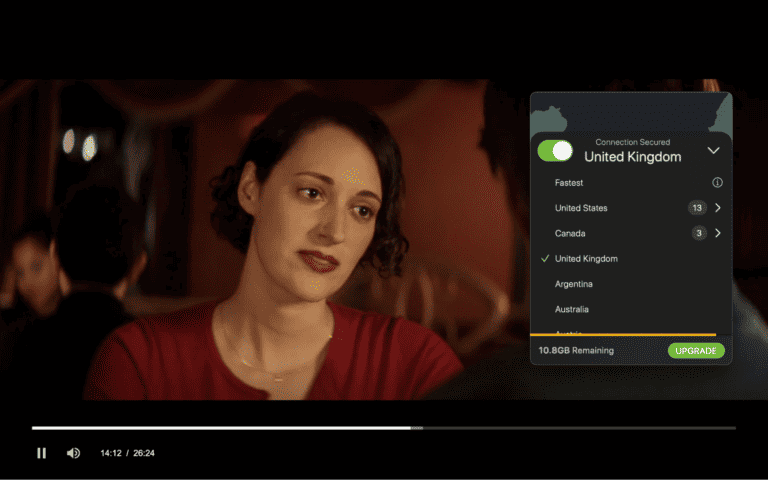Turn off the VPN connection toggle
Screen dimensions: 768x480
555,151
